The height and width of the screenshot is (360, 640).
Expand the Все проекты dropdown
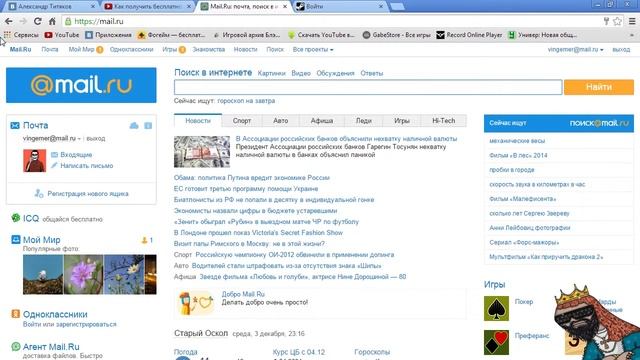(313, 49)
